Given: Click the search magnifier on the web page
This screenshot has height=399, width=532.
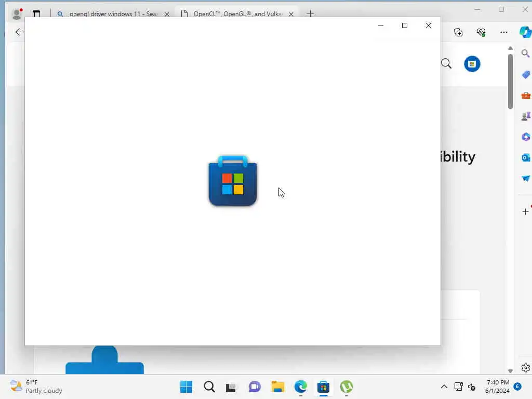Looking at the screenshot, I should pyautogui.click(x=446, y=63).
